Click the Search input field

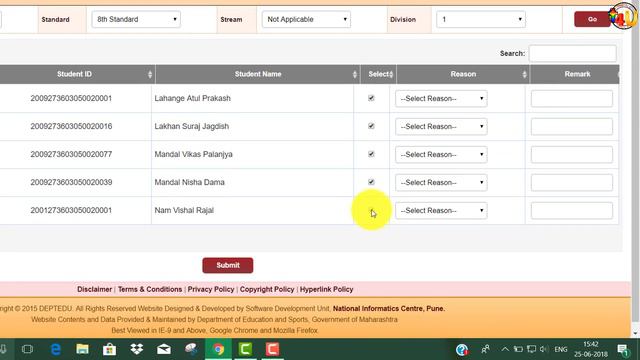573,53
